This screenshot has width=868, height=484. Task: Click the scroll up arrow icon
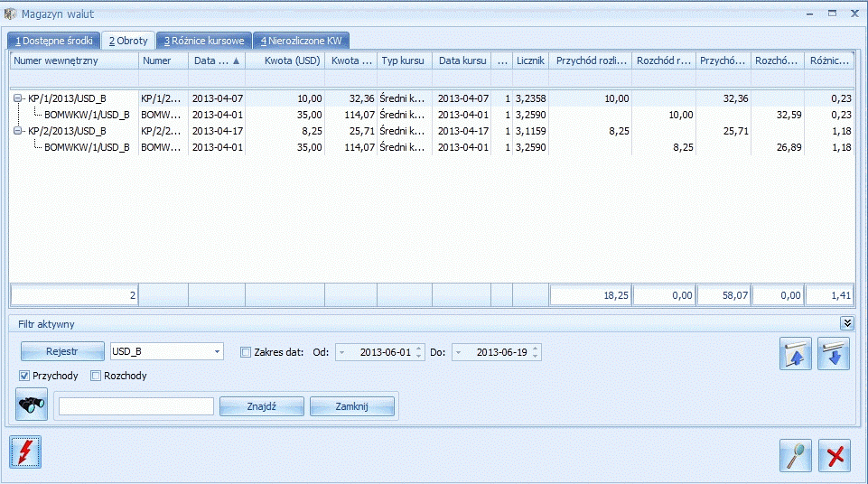tap(796, 353)
